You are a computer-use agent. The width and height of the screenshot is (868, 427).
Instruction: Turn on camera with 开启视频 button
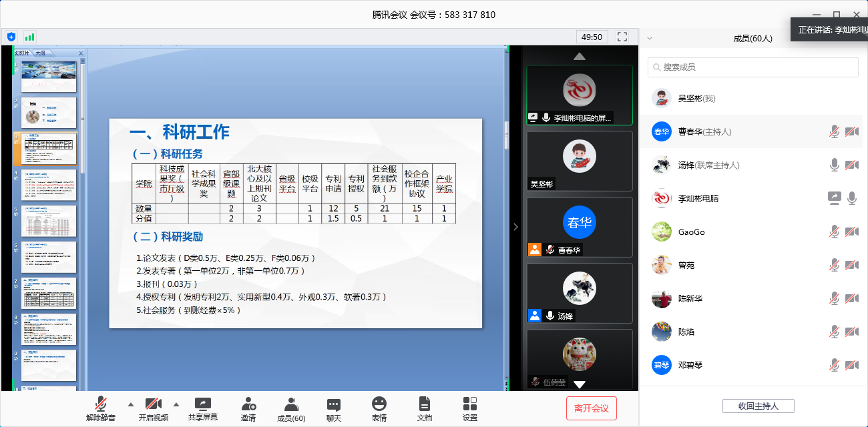point(154,408)
